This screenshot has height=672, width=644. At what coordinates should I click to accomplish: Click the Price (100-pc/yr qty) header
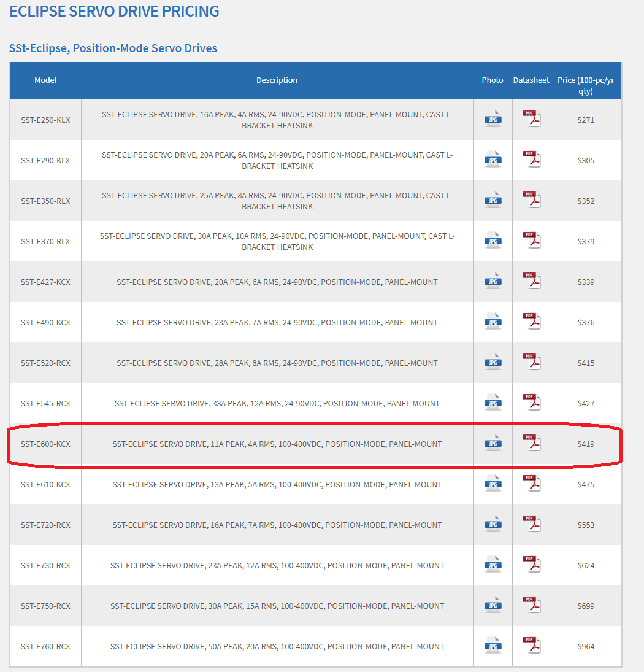point(586,85)
